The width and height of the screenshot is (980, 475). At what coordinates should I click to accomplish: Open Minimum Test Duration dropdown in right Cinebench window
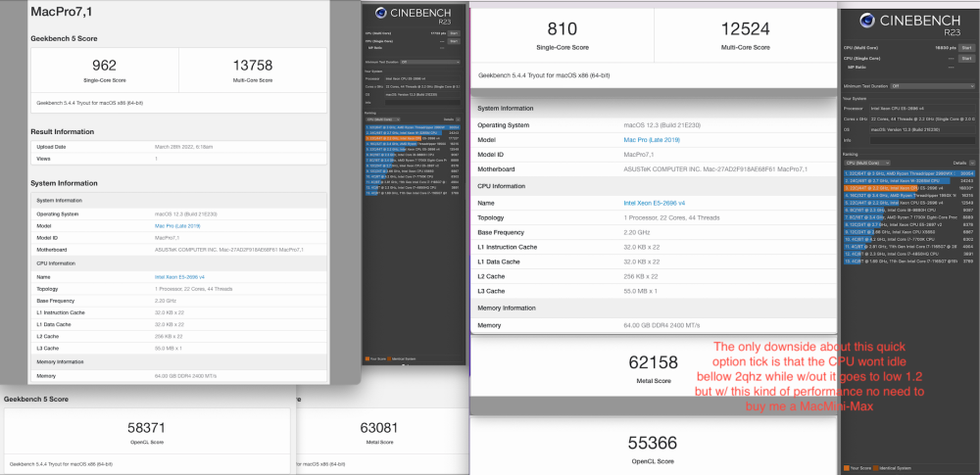tap(933, 86)
